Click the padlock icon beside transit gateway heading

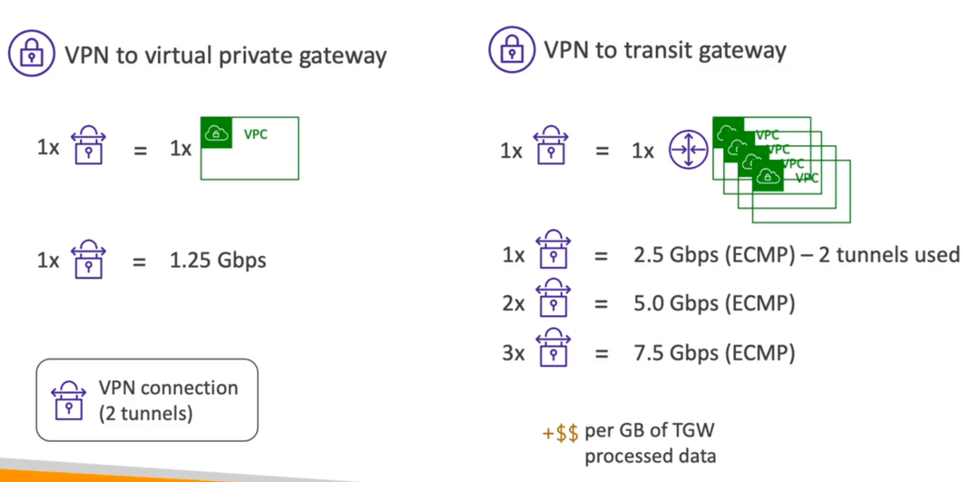511,49
